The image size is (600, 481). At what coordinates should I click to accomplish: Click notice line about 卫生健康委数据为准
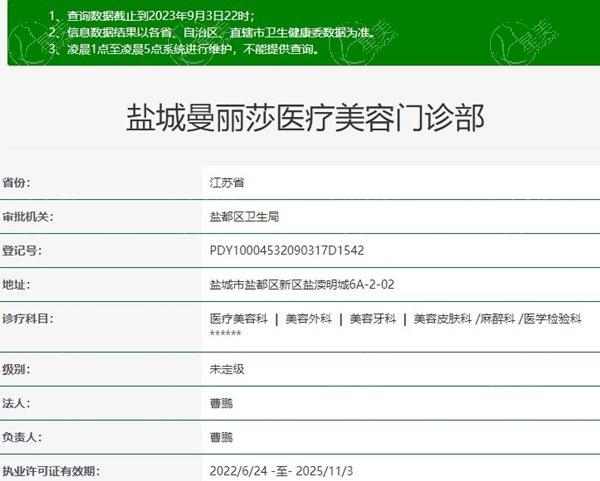212,32
